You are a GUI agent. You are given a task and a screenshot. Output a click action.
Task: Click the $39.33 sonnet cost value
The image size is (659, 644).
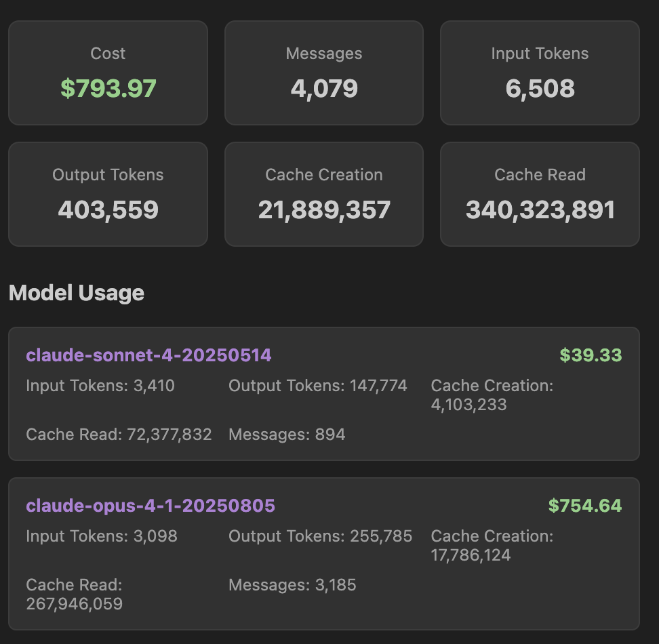click(x=591, y=355)
